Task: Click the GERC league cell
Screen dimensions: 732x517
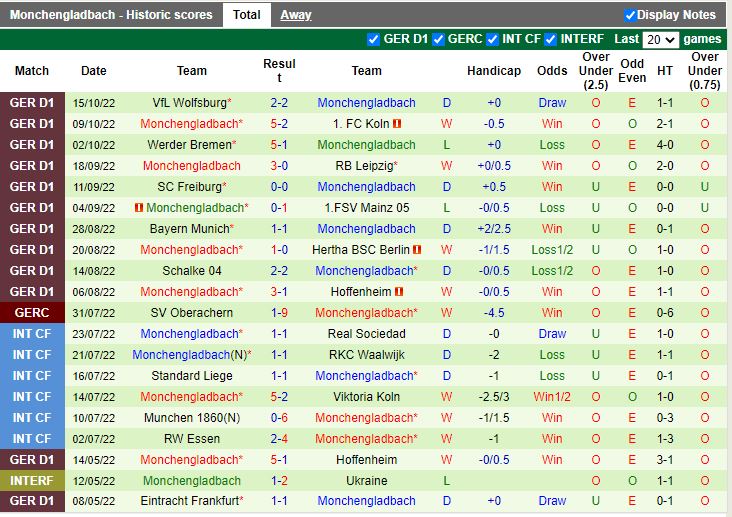Action: tap(32, 313)
